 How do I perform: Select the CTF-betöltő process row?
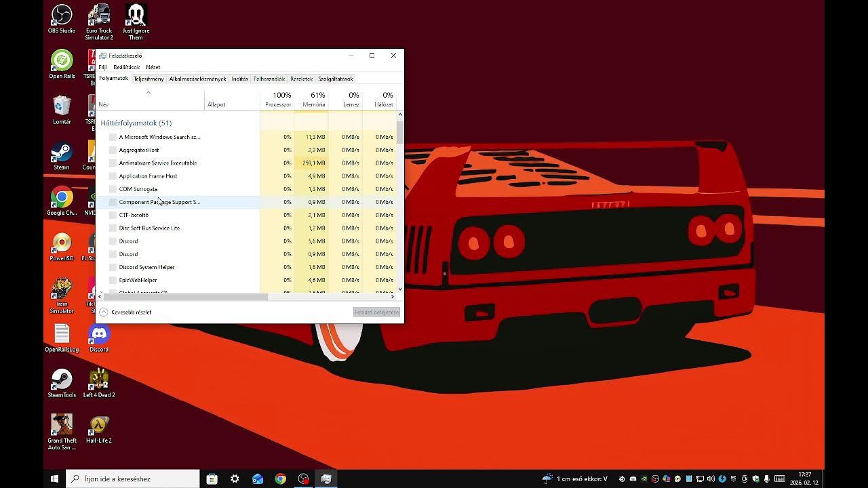pos(246,215)
